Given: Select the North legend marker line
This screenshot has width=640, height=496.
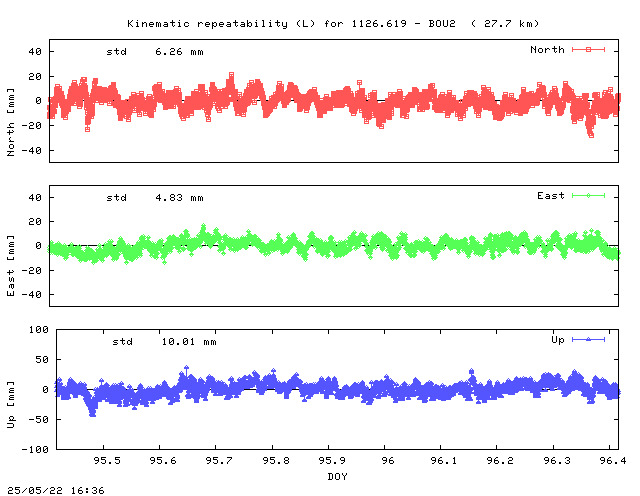Looking at the screenshot, I should tap(588, 49).
